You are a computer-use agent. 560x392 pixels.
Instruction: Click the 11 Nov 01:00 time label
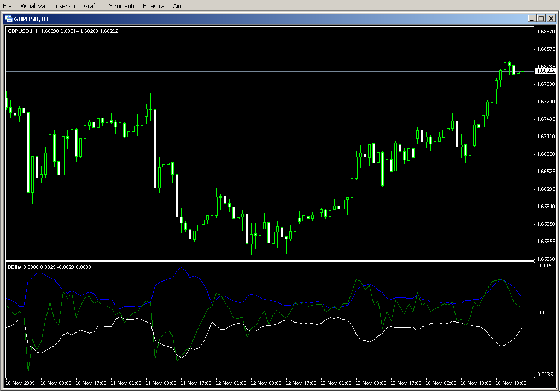126,383
